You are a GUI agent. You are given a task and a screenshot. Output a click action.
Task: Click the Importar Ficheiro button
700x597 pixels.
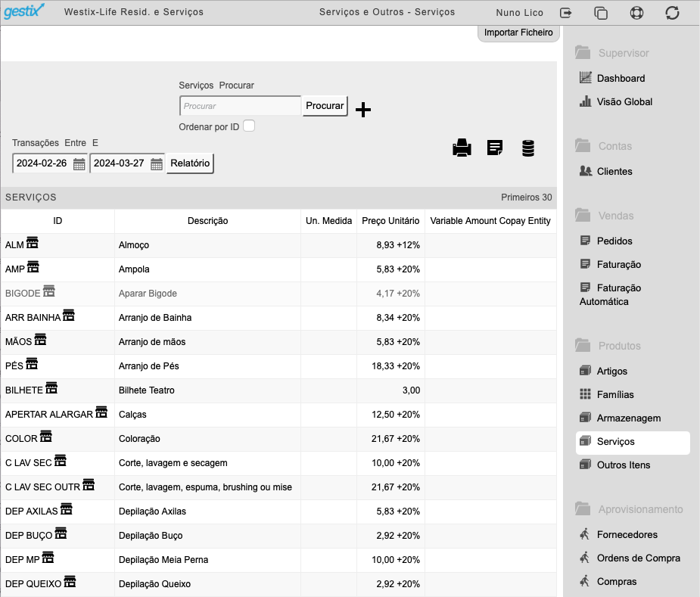518,33
